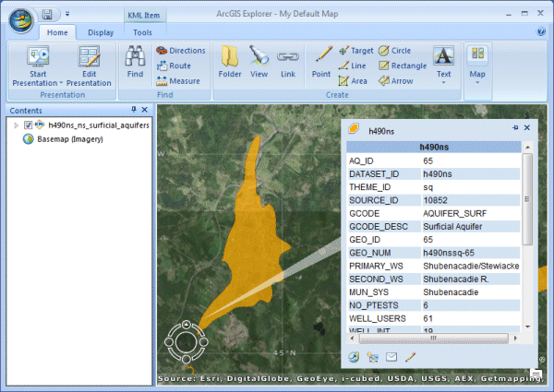Toggle h490ns_ns_surficial_aquifers layer checkbox
This screenshot has height=392, width=554.
click(x=28, y=125)
